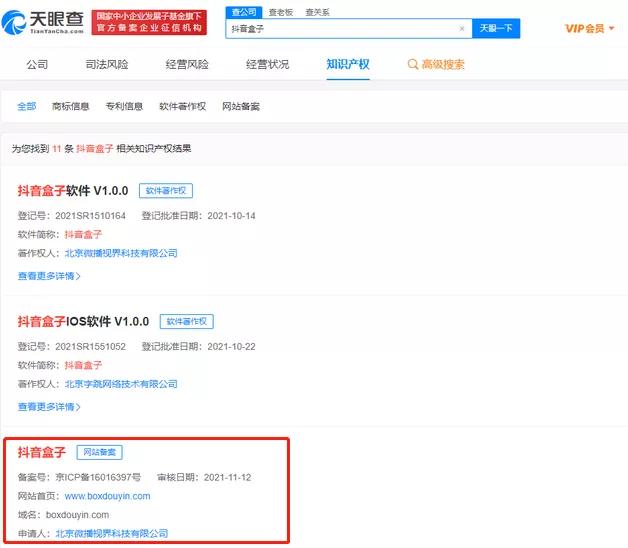Image resolution: width=628 pixels, height=548 pixels.
Task: Click 软件著作权 tag on 抖音盒子软件 V1.0.0
Action: [x=166, y=191]
